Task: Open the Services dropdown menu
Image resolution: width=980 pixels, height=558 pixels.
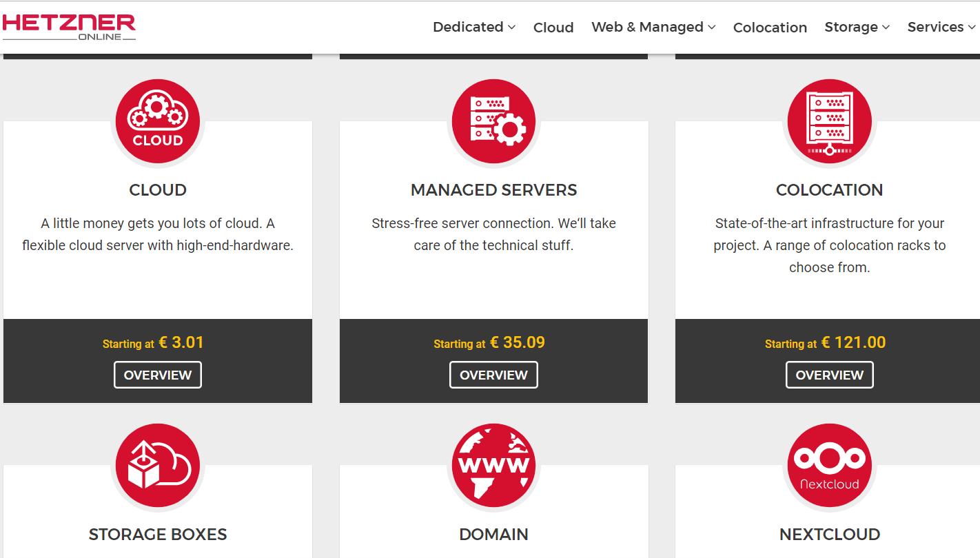Action: [x=941, y=27]
